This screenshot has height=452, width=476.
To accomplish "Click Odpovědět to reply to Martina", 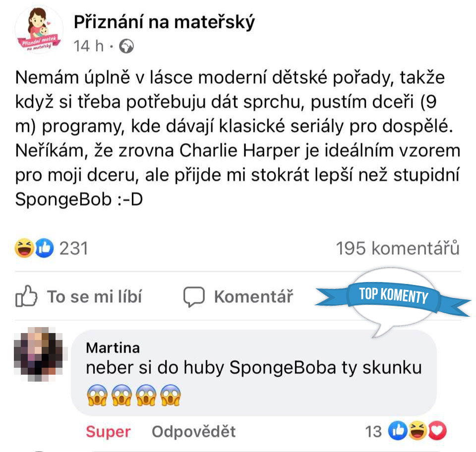I will coord(194,432).
